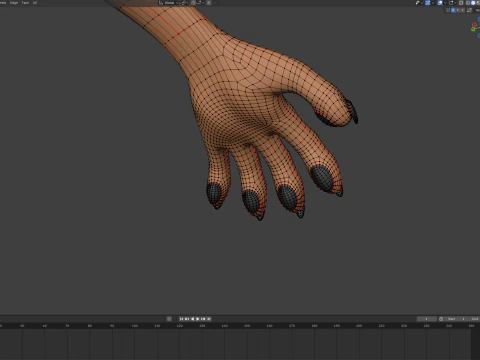Toggle the auto keying record button
This screenshot has width=480, height=360.
[x=169, y=319]
